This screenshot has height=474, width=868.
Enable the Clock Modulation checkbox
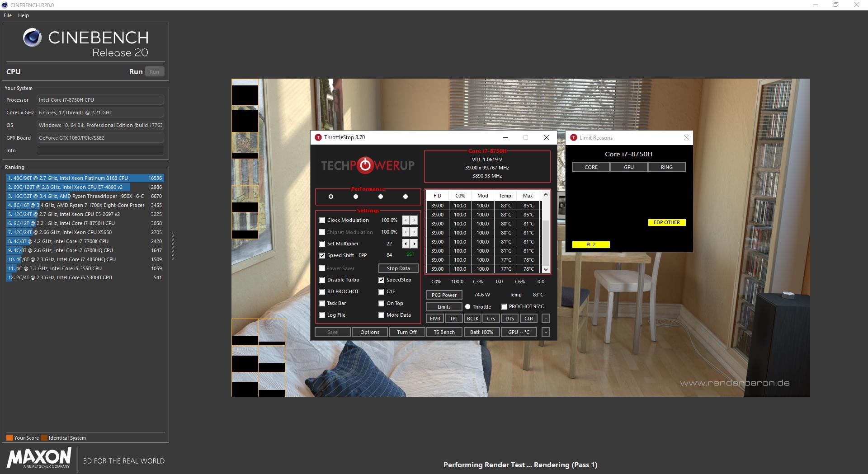tap(322, 221)
